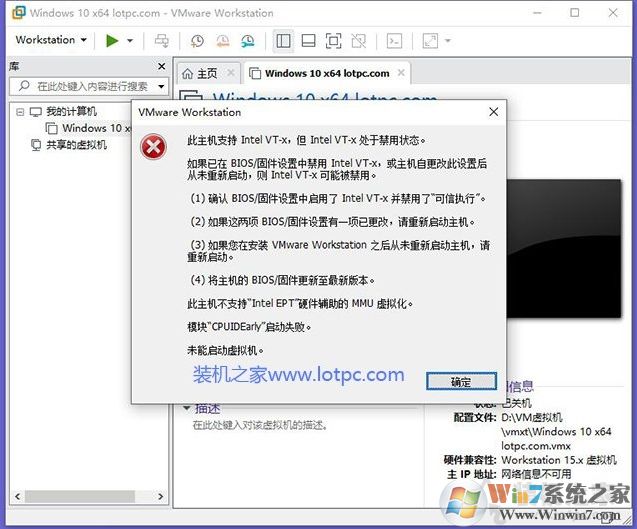637x529 pixels.
Task: Revert to previous snapshot icon
Action: click(x=222, y=41)
